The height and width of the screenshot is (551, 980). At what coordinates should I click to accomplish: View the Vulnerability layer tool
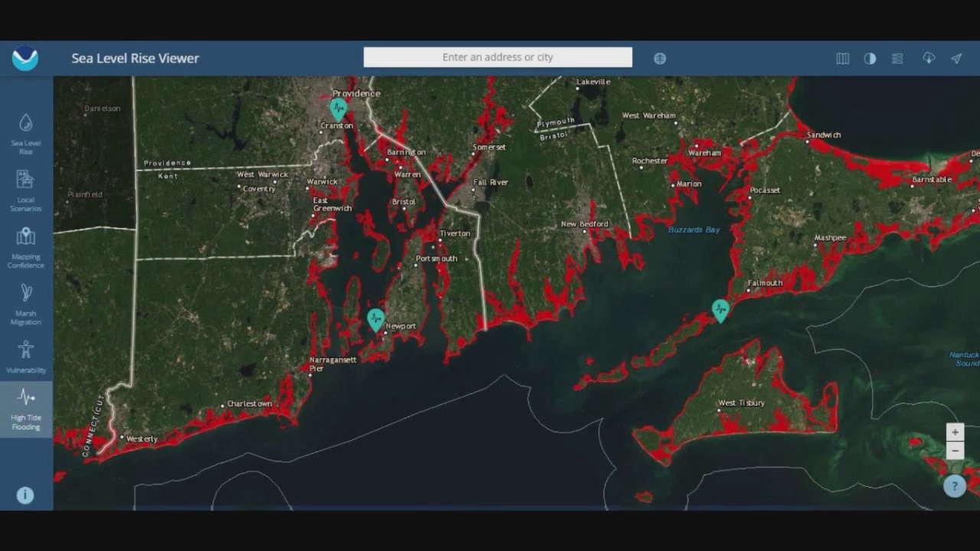(x=26, y=356)
